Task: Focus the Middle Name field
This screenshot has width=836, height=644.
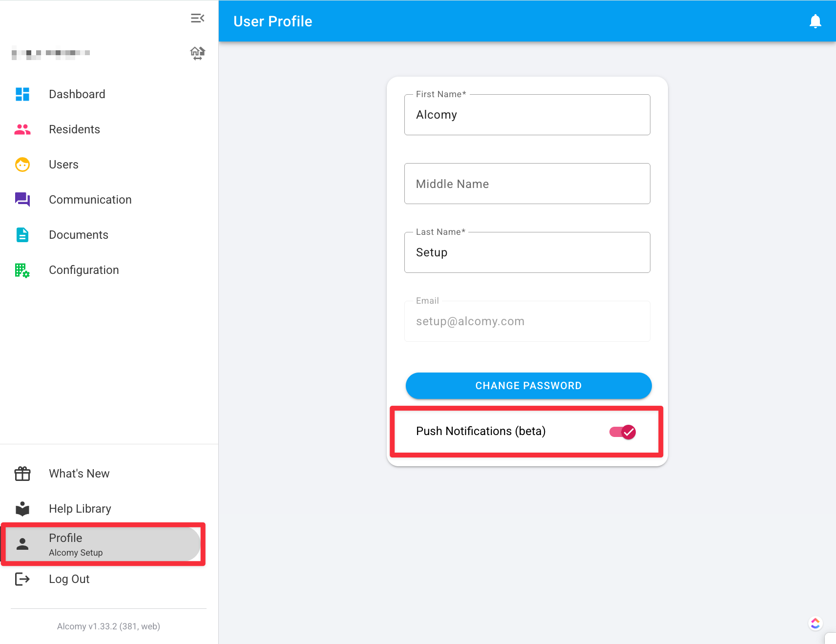Action: point(527,184)
